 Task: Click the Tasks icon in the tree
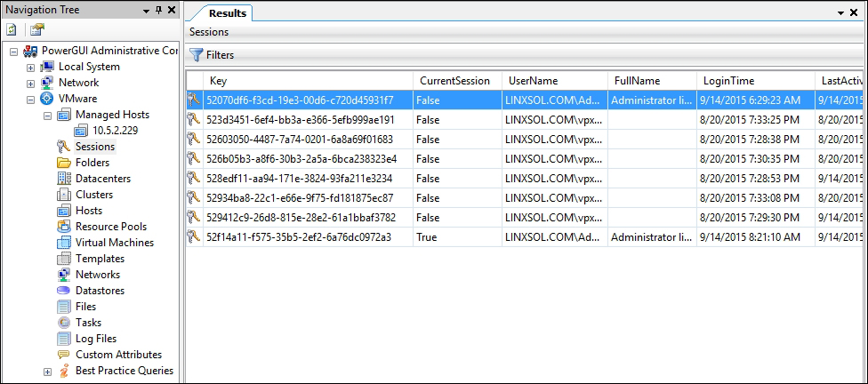point(64,323)
